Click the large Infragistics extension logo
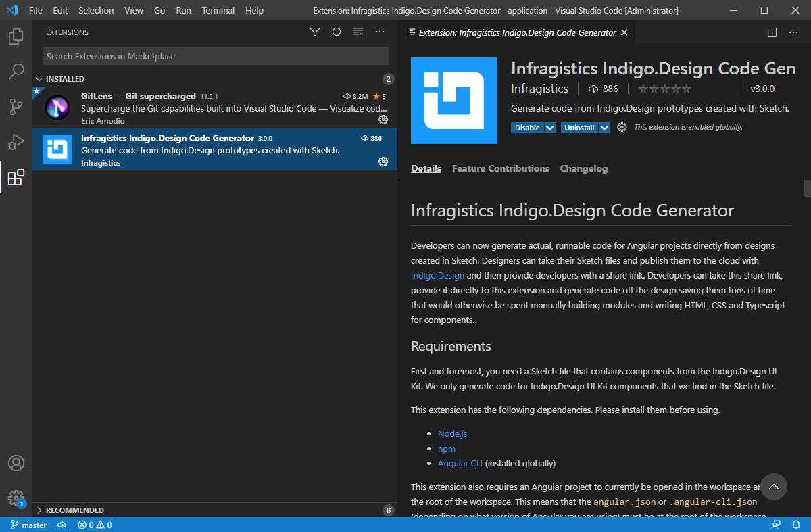Viewport: 811px width, 532px height. 454,101
